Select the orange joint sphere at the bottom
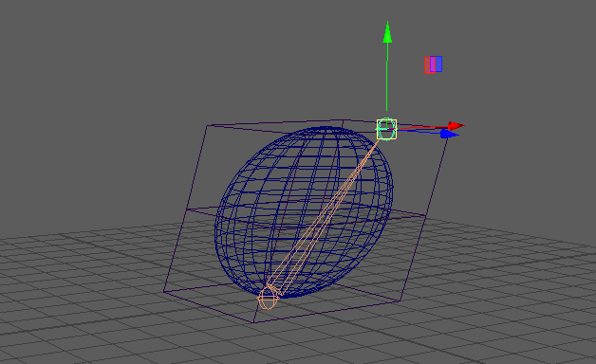 [x=268, y=298]
